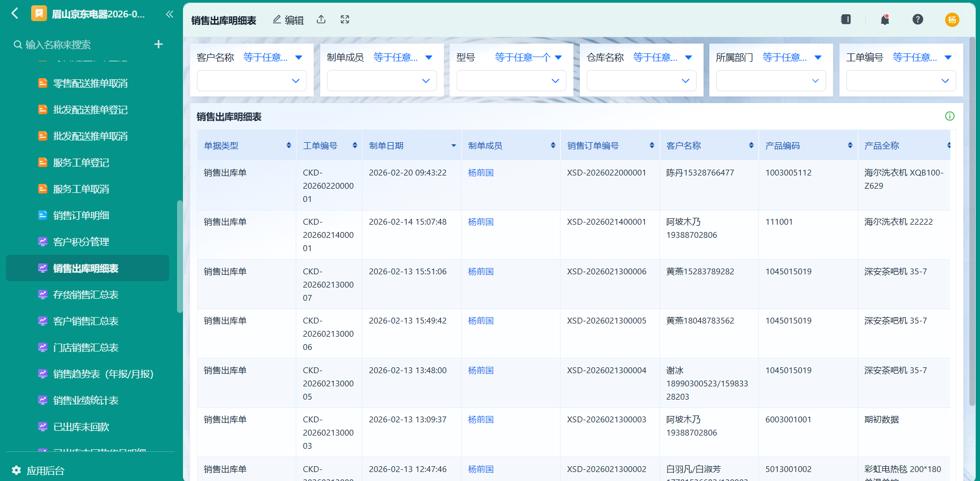980x481 pixels.
Task: Open 制单成员 value select box
Action: tap(382, 81)
